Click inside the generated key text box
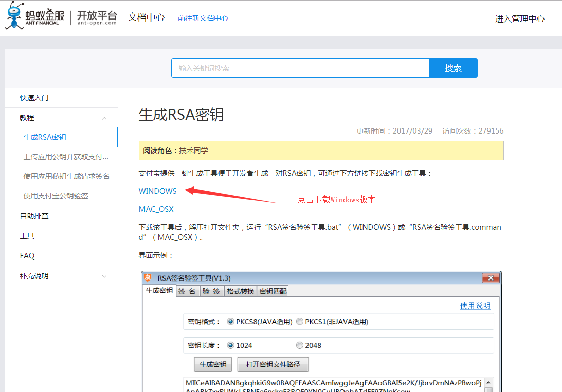The image size is (562, 392). [x=333, y=384]
